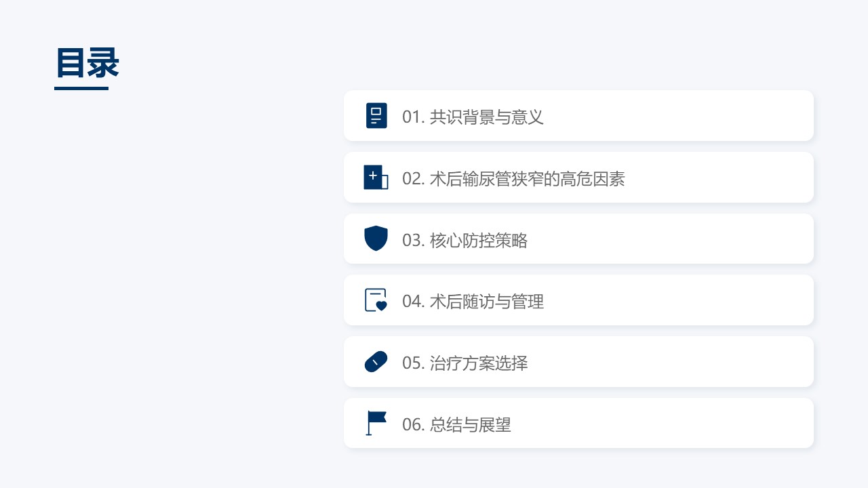Click empty space in the 01 card
The width and height of the screenshot is (868, 488).
(678, 116)
